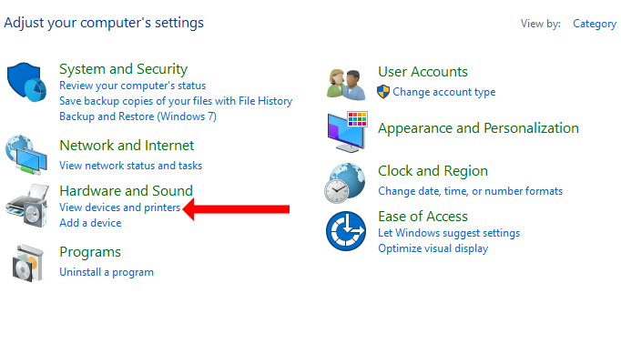The width and height of the screenshot is (621, 364).
Task: Click the Appearance and Personalization monitor icon
Action: pyautogui.click(x=347, y=132)
